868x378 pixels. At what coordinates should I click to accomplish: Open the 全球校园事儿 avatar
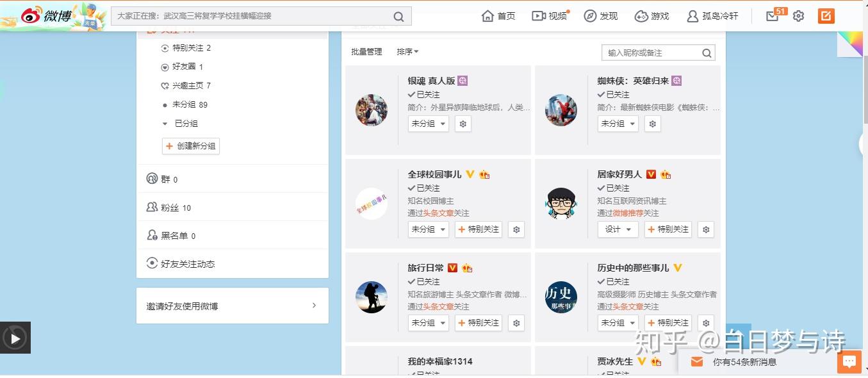pyautogui.click(x=372, y=204)
